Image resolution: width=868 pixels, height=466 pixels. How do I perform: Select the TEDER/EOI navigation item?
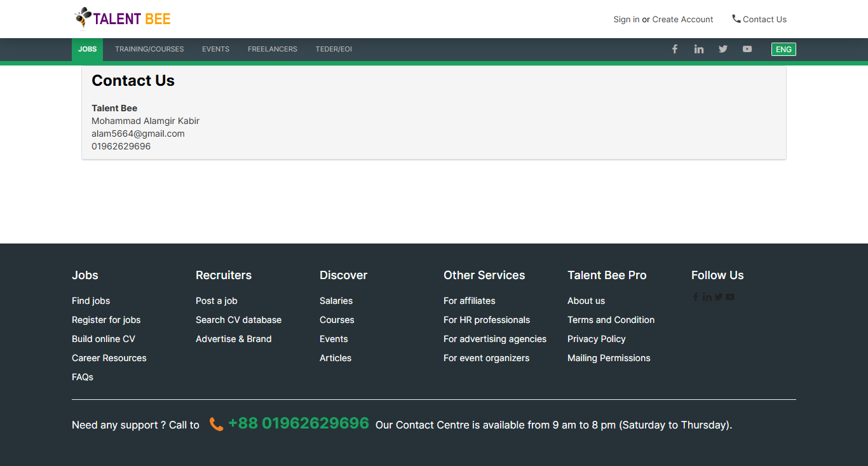tap(334, 49)
